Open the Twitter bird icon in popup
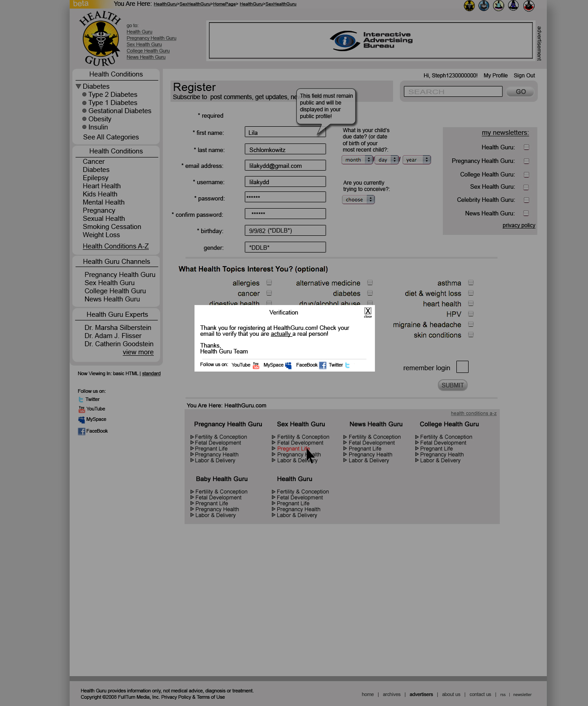 (x=347, y=365)
